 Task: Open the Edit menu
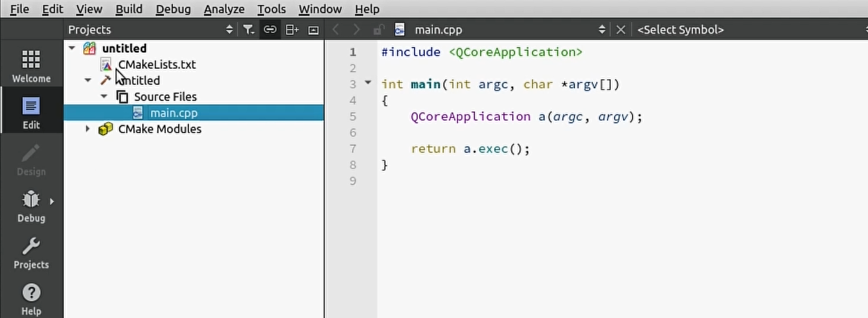52,9
